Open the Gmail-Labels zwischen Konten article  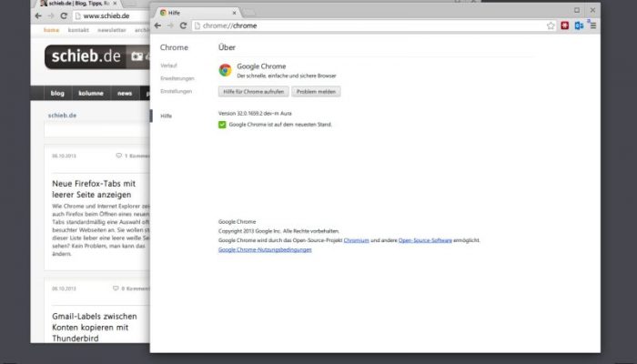coord(95,327)
